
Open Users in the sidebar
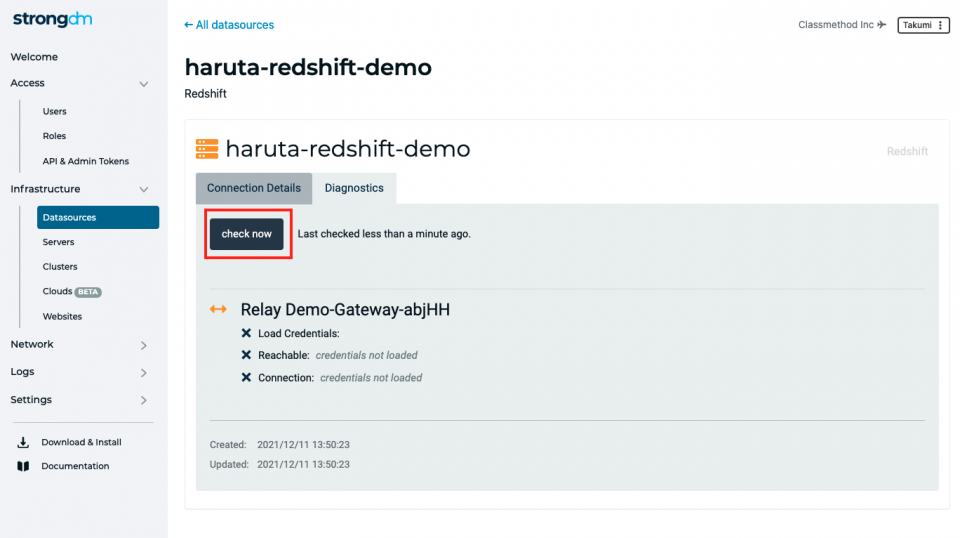[54, 111]
